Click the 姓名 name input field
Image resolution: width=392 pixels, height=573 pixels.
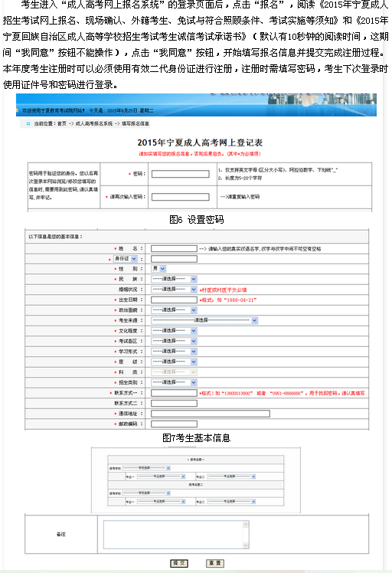174,248
